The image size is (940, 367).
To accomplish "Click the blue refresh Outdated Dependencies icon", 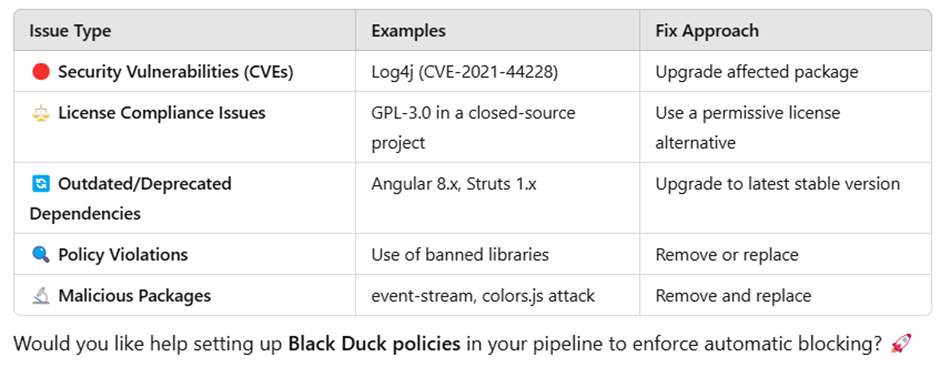I will click(x=40, y=184).
